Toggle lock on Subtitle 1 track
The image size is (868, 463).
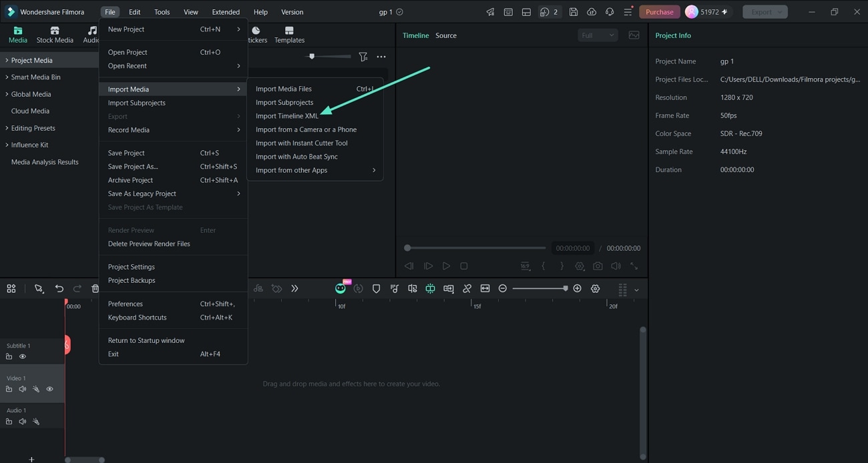point(9,357)
